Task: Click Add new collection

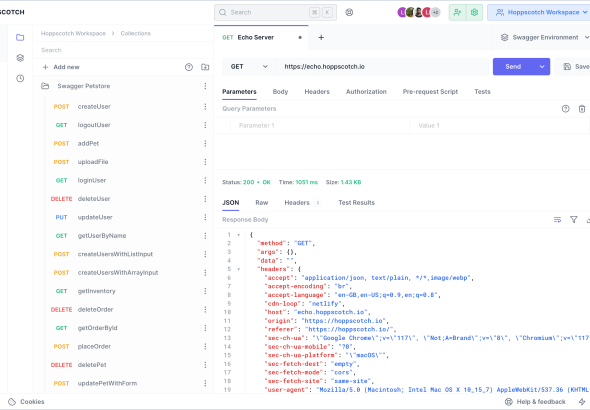Action: [61, 67]
